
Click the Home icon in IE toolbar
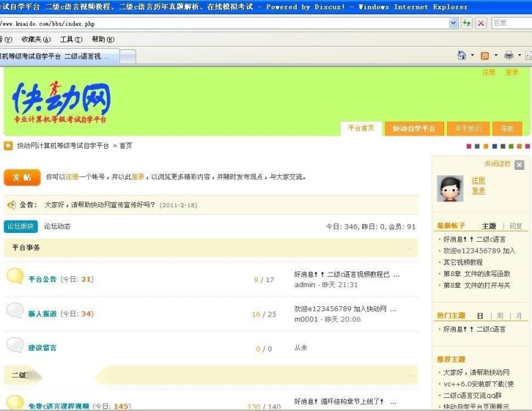pyautogui.click(x=462, y=55)
